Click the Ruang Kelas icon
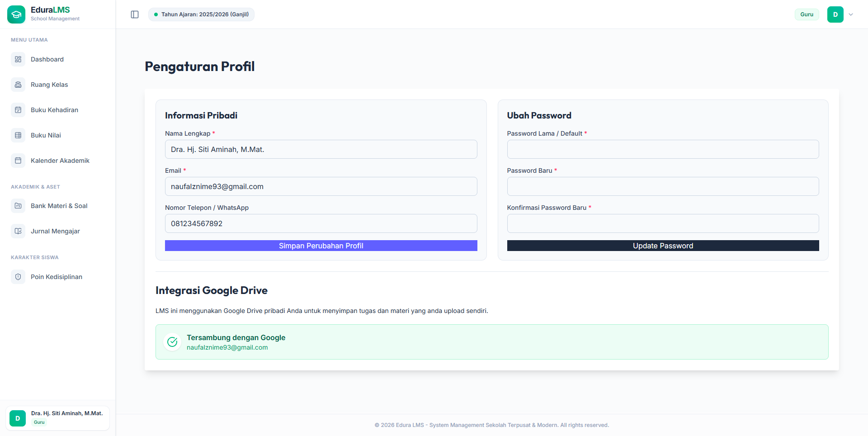The width and height of the screenshot is (868, 436). [x=18, y=85]
